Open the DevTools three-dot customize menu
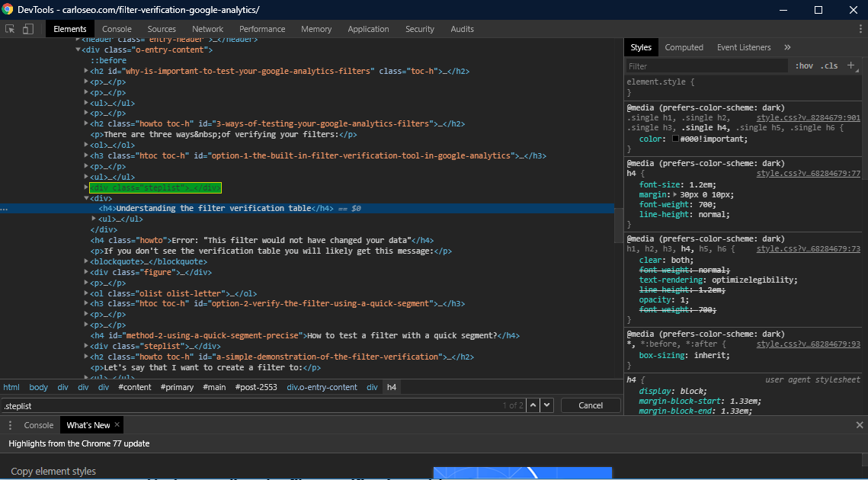868x480 pixels. point(860,29)
